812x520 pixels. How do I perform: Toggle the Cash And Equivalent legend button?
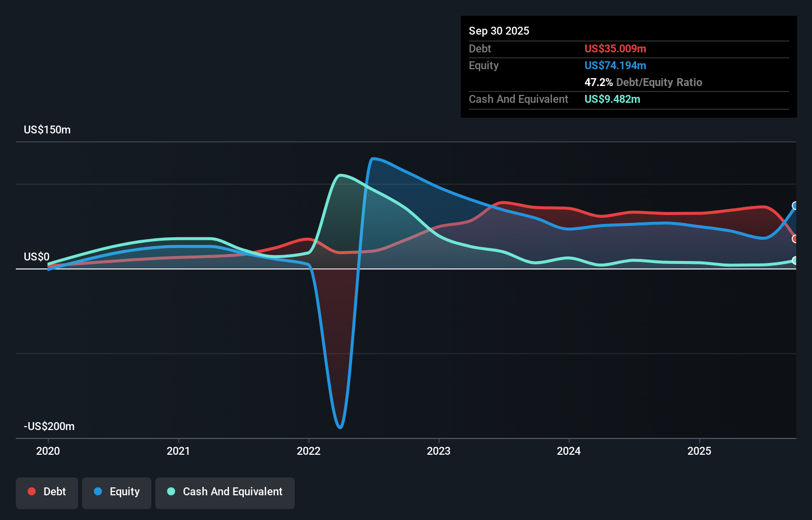click(x=225, y=493)
